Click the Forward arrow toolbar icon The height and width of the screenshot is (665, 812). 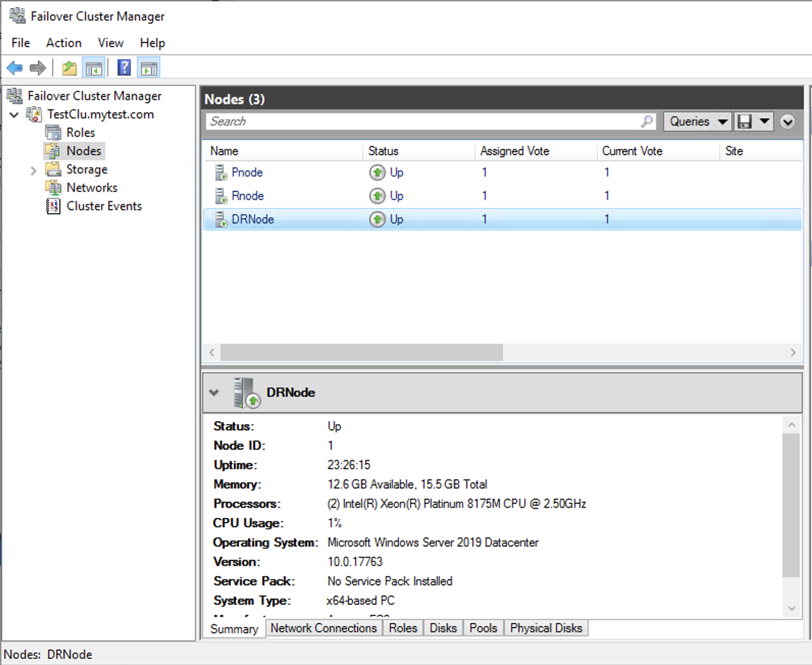pos(38,68)
